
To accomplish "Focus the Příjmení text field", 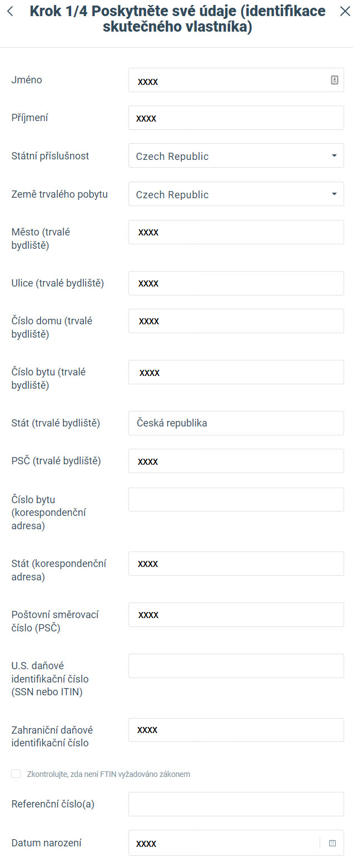I will pyautogui.click(x=236, y=118).
